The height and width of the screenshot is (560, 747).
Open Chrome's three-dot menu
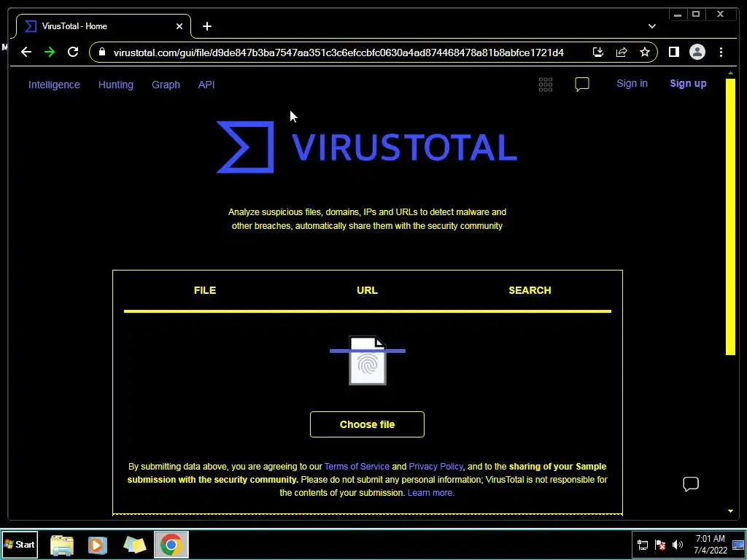click(x=721, y=52)
